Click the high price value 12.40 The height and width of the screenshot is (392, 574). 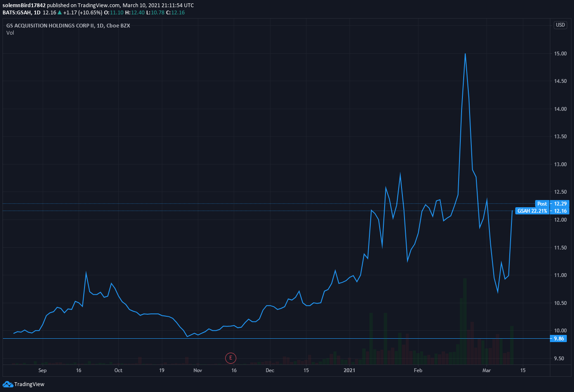pos(138,13)
